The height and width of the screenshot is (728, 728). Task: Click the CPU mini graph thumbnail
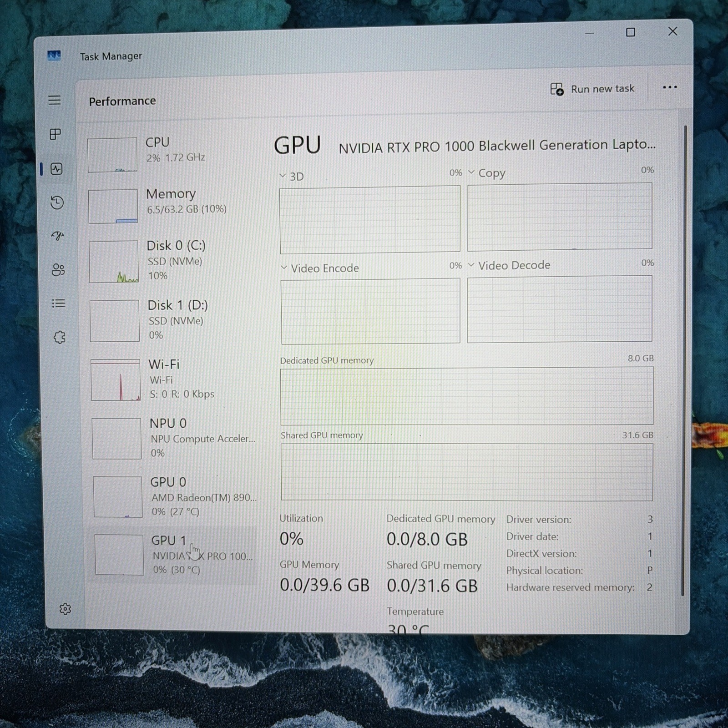click(x=112, y=155)
